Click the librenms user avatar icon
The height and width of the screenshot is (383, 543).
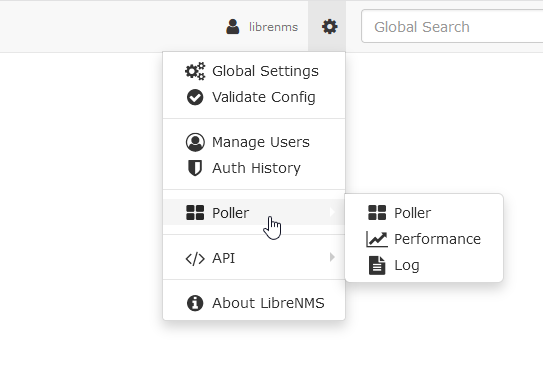coord(233,27)
